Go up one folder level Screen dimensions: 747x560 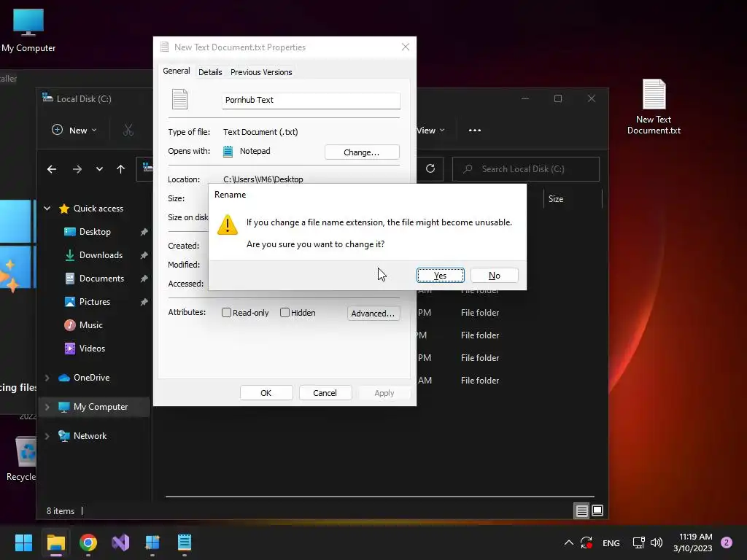pos(120,169)
